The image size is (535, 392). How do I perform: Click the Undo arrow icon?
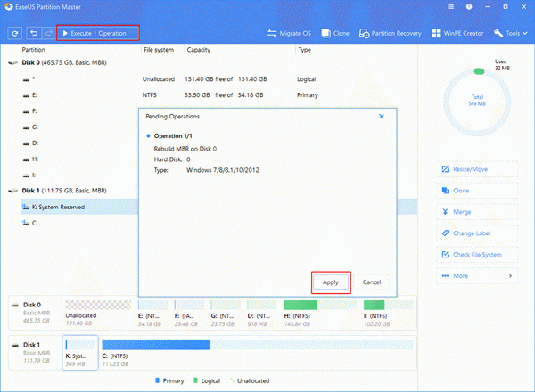click(33, 33)
